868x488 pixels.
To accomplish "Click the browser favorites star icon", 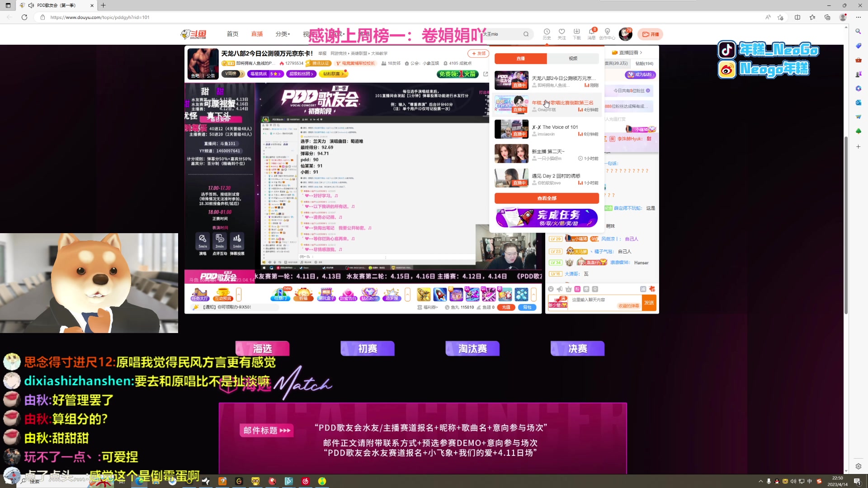I will 812,17.
